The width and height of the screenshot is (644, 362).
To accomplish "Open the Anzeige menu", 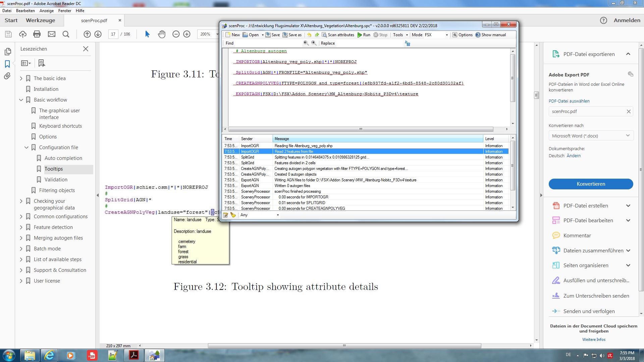I will click(47, 11).
